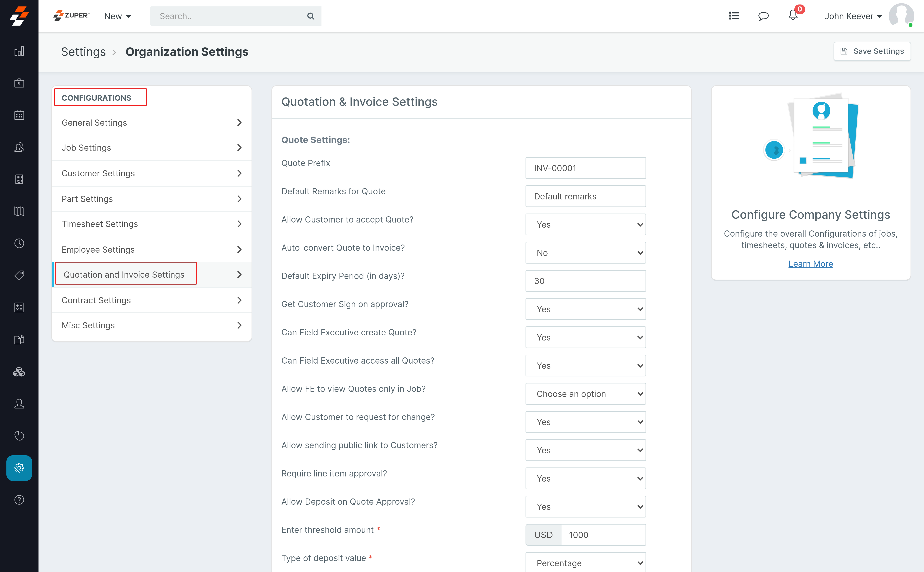Open Auto-convert Quote to Invoice dropdown
This screenshot has height=572, width=924.
pyautogui.click(x=585, y=253)
